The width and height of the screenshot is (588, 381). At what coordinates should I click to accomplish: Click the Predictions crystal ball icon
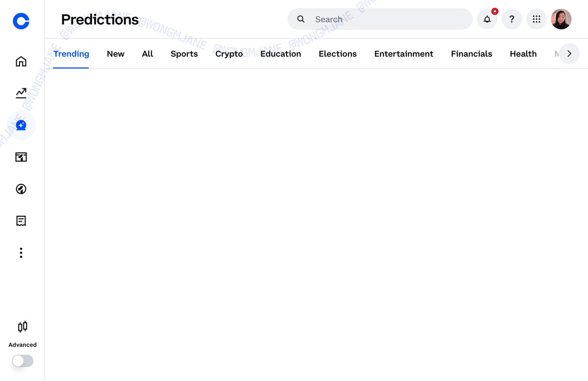coord(21,125)
